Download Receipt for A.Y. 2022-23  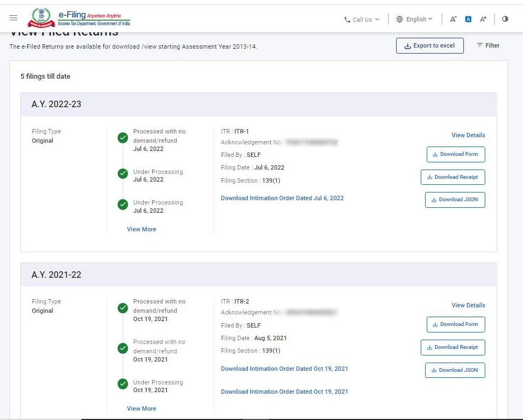[452, 177]
